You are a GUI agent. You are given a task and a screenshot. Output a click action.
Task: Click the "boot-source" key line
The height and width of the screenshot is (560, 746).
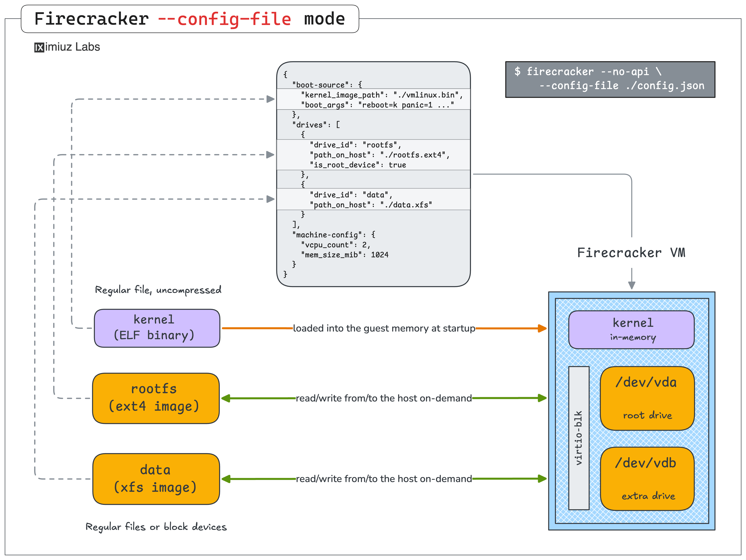pos(327,85)
